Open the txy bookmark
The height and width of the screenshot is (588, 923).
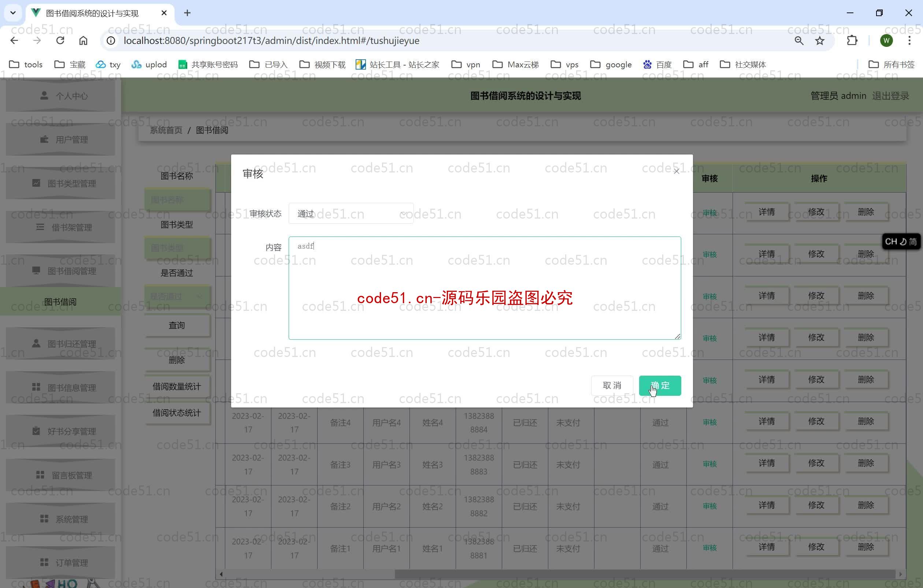(108, 64)
